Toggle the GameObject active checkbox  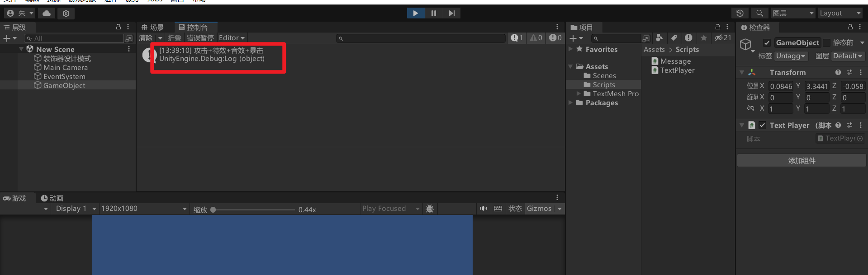coord(767,43)
